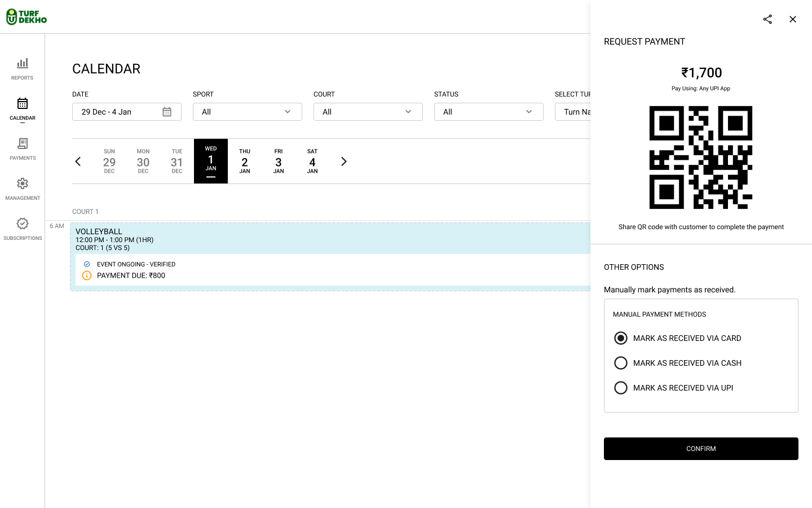Viewport: 812px width, 508px height.
Task: Click Event Ongoing - Verified status text
Action: [136, 264]
